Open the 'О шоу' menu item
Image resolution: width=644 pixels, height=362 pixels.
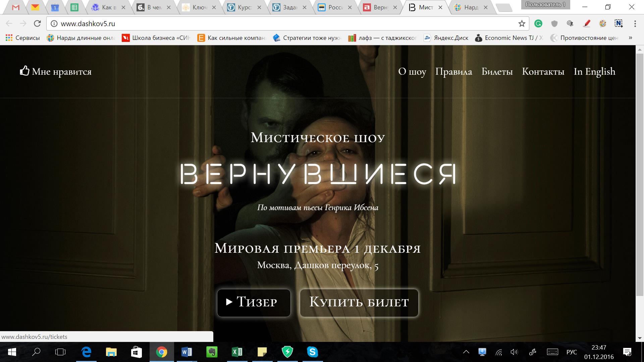412,71
